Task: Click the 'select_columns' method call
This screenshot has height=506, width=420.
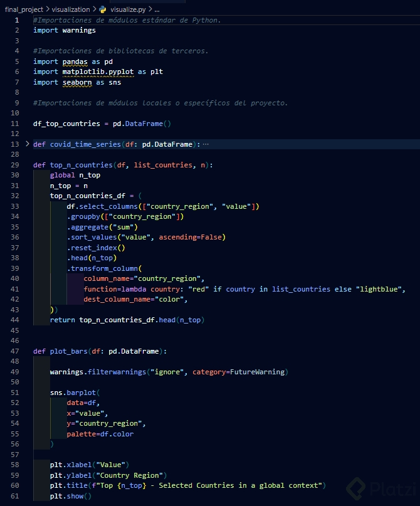Action: pos(108,206)
